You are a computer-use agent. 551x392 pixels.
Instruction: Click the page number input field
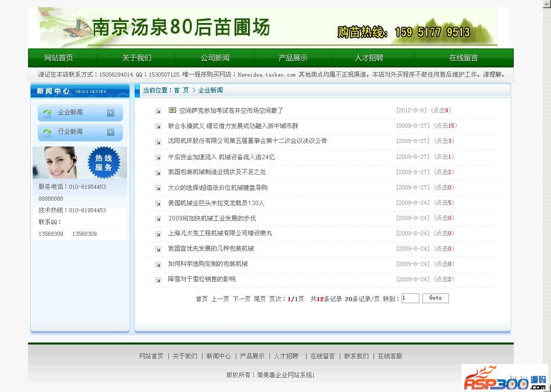[x=410, y=298]
